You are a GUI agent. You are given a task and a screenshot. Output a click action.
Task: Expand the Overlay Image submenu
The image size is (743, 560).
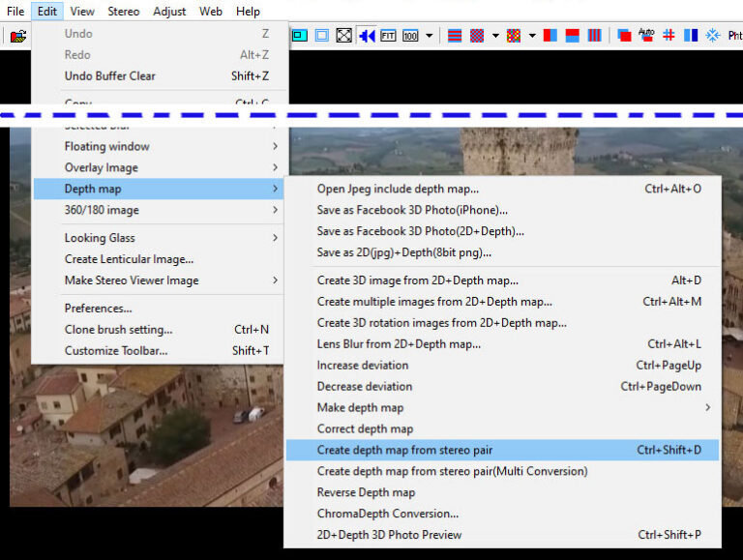click(x=161, y=167)
